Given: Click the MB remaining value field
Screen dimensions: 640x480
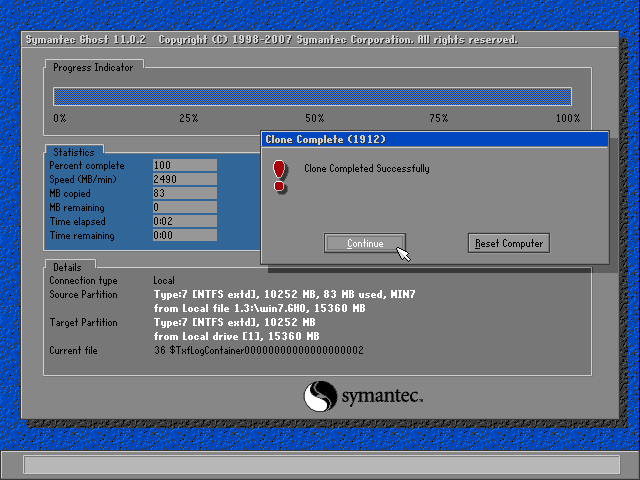Looking at the screenshot, I should pos(184,207).
